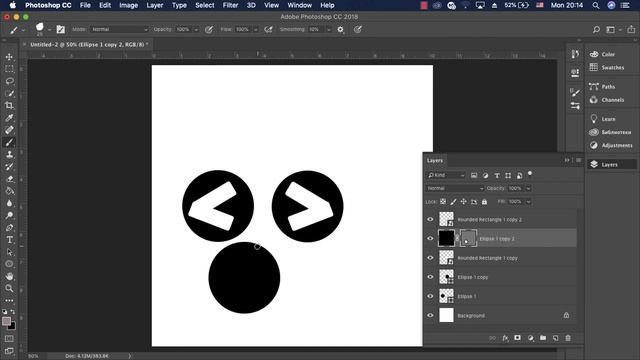Add a layer mask

[518, 338]
